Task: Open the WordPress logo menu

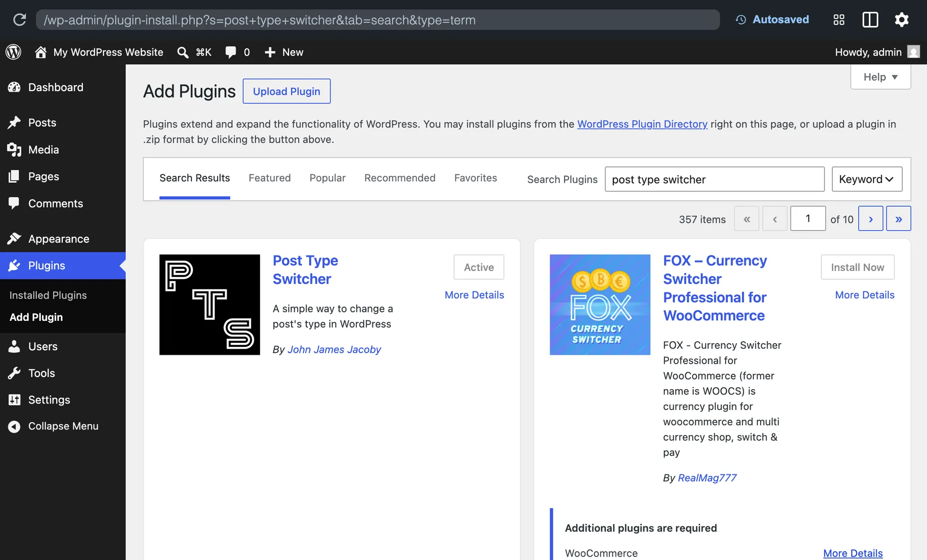Action: 13,52
